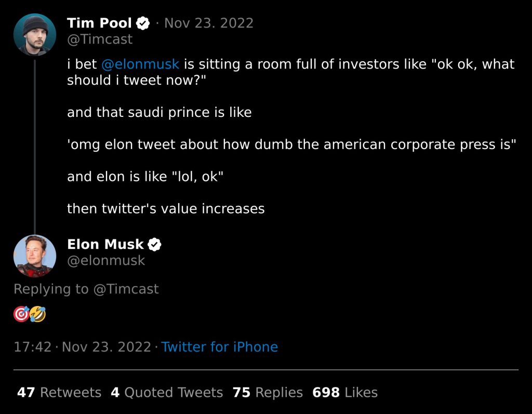Viewport: 532px width, 414px height.
Task: View the 47 Retweets list
Action: click(x=59, y=393)
